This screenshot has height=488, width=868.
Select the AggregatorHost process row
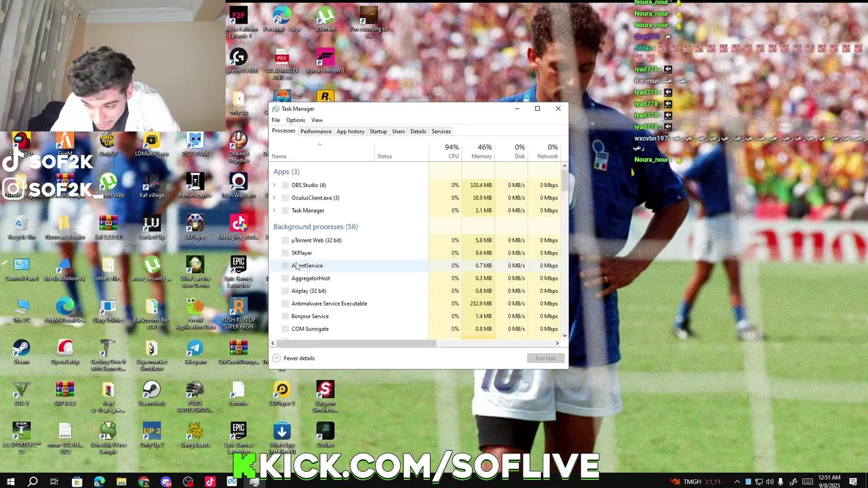tap(416, 279)
